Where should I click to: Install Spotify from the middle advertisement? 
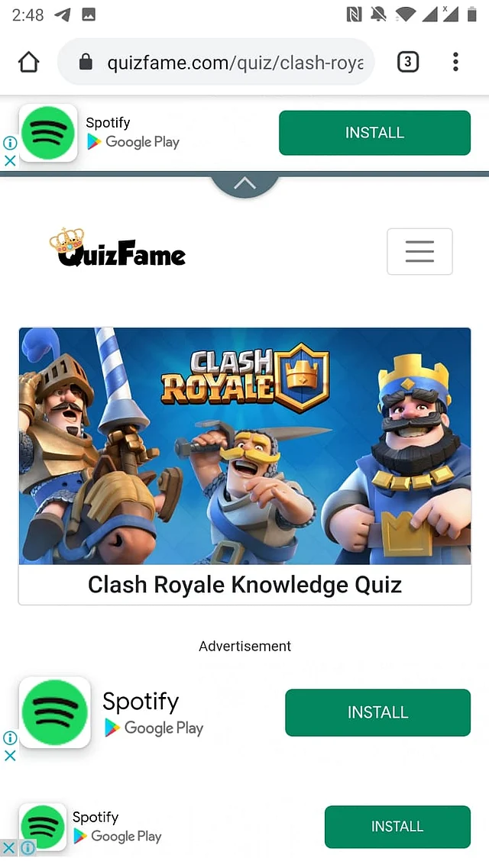pyautogui.click(x=377, y=712)
